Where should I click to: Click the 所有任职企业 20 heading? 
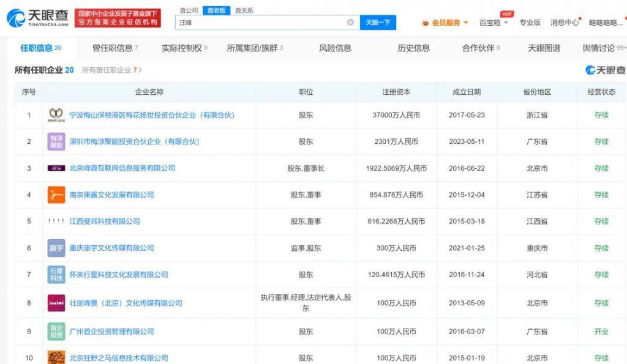point(44,70)
